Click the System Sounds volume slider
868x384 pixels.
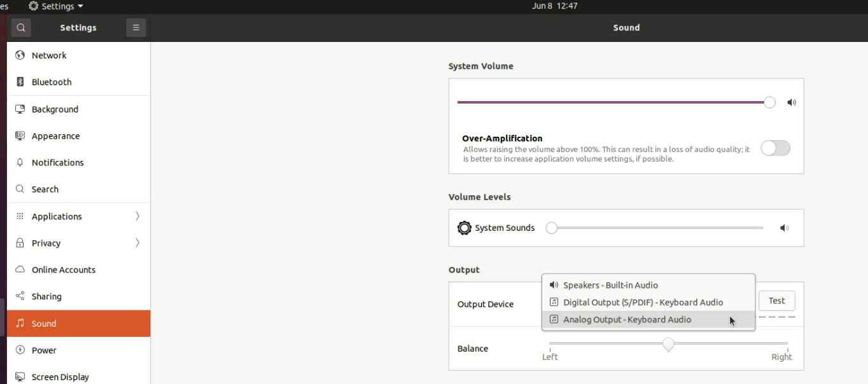655,228
